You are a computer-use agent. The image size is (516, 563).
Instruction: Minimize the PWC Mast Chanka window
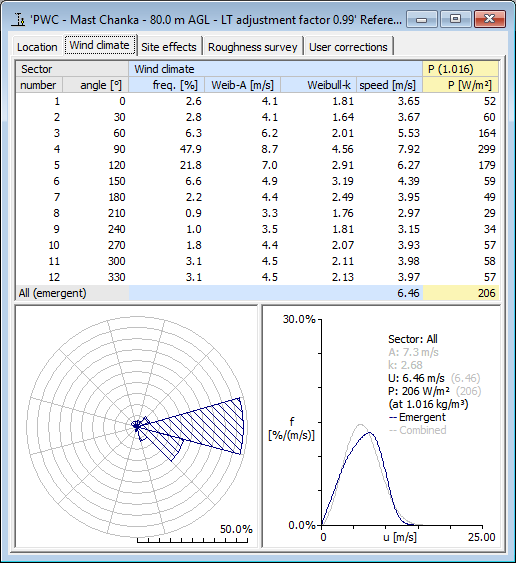tap(422, 19)
